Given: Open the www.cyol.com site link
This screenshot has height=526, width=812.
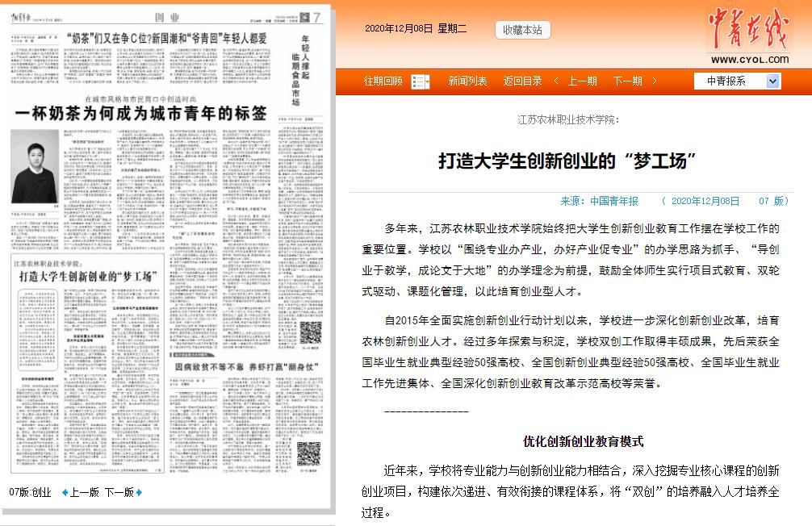Looking at the screenshot, I should pos(750,60).
